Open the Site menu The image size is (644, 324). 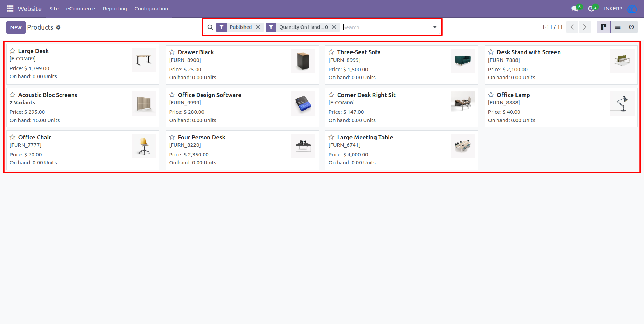click(x=54, y=9)
